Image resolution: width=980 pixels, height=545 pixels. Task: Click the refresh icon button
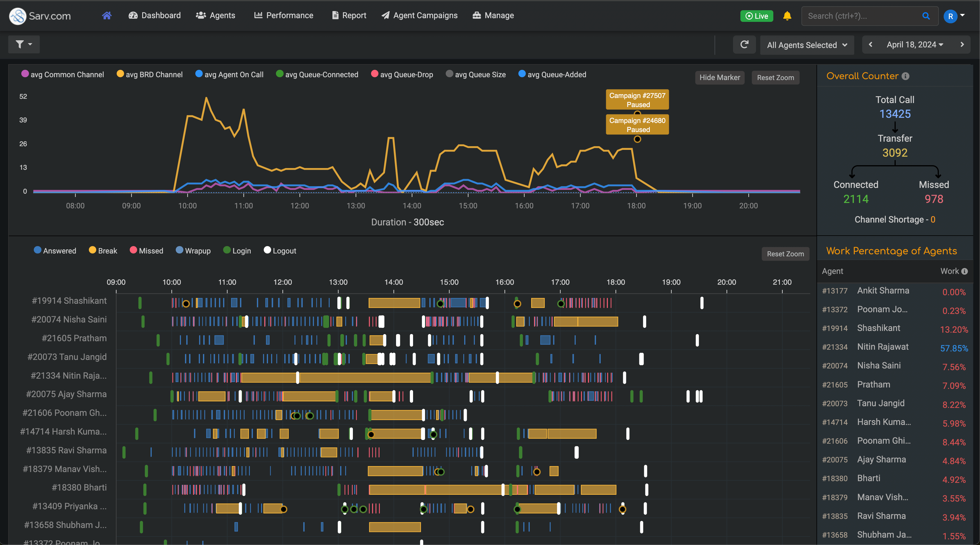click(x=744, y=45)
